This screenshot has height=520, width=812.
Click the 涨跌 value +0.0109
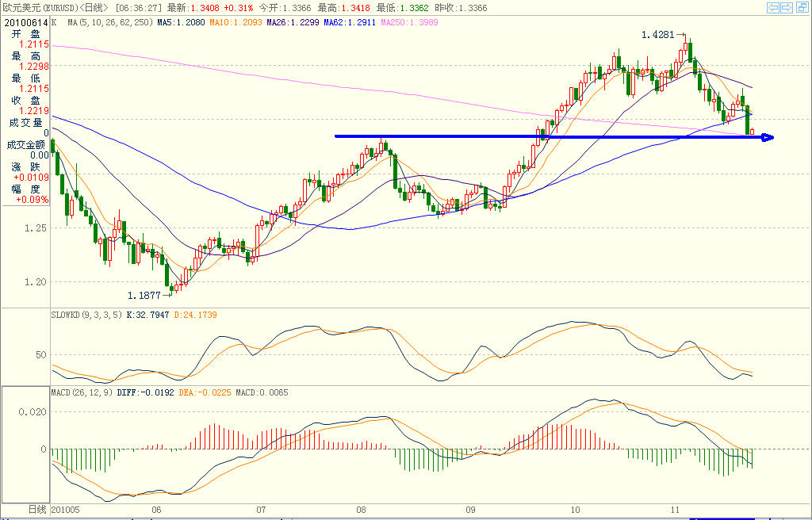tap(32, 178)
